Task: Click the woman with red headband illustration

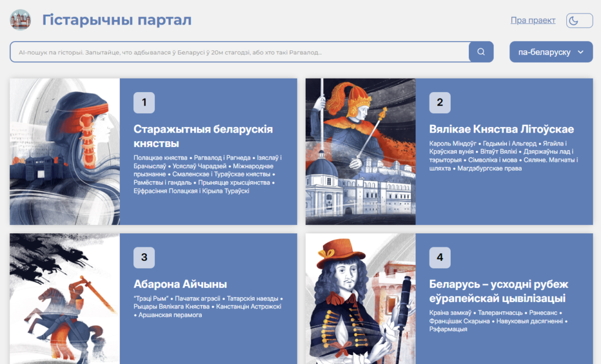Action: tap(65, 152)
